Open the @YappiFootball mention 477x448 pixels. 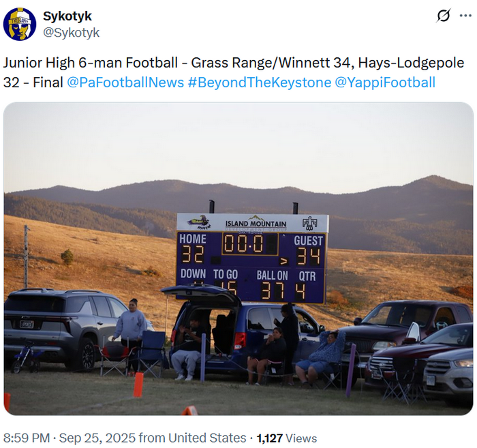click(x=385, y=83)
